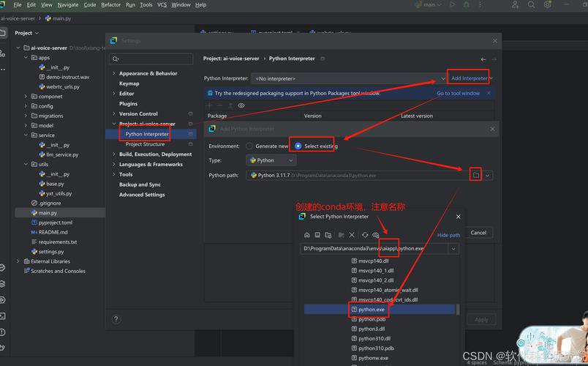Click the .gitignore file icon in project tree

coord(34,203)
